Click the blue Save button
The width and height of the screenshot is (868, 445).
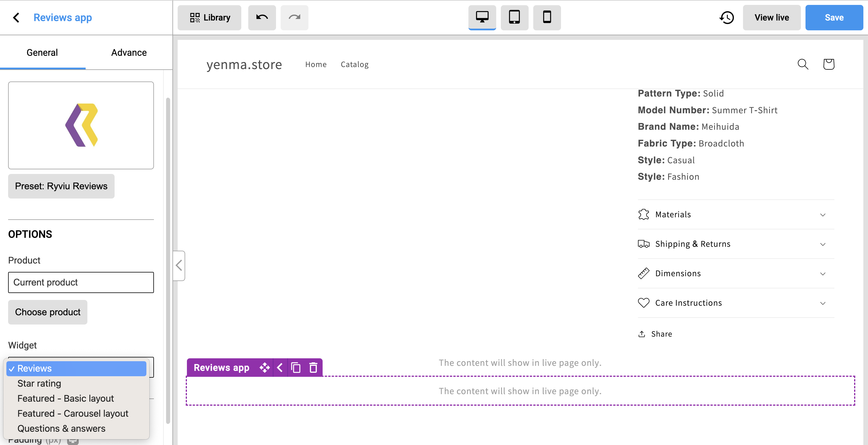click(x=834, y=18)
